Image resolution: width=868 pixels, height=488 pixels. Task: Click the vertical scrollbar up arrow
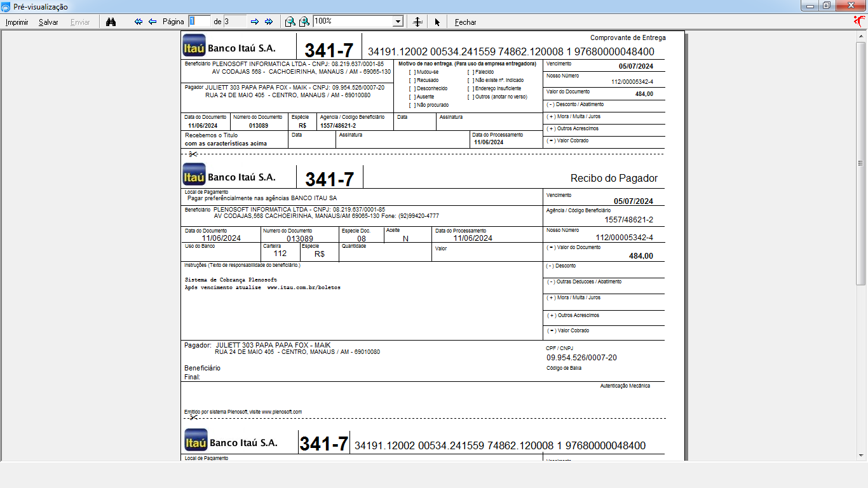click(x=861, y=36)
